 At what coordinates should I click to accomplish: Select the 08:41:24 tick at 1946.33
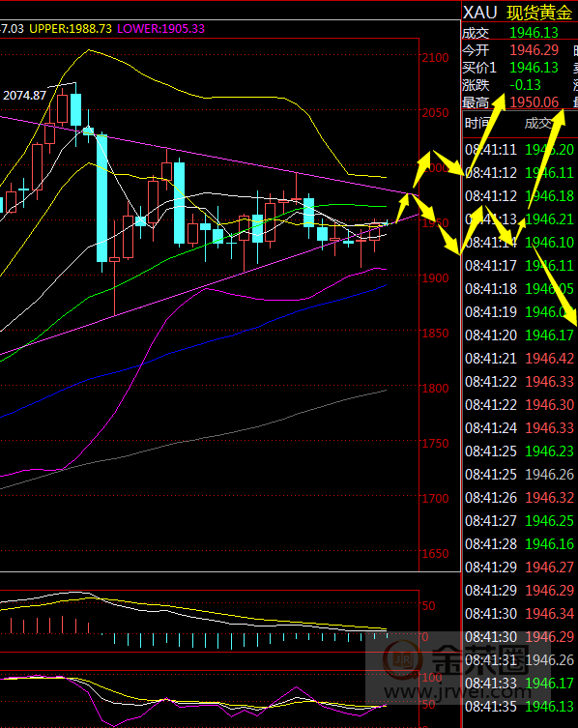[520, 428]
